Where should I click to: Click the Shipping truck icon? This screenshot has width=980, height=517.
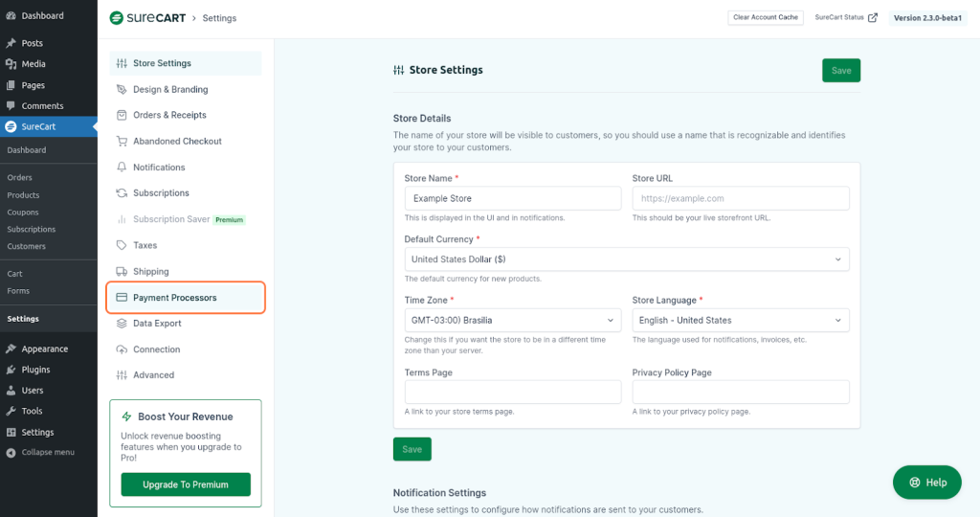point(122,271)
